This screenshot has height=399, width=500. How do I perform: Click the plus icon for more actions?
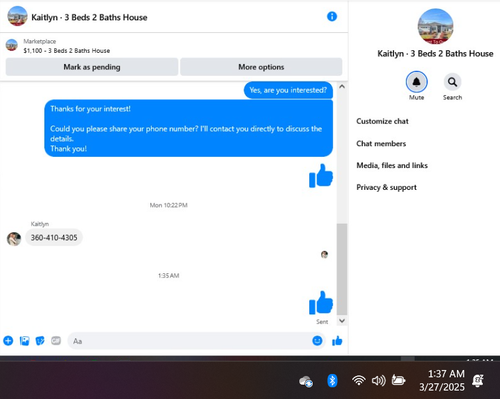[x=8, y=341]
